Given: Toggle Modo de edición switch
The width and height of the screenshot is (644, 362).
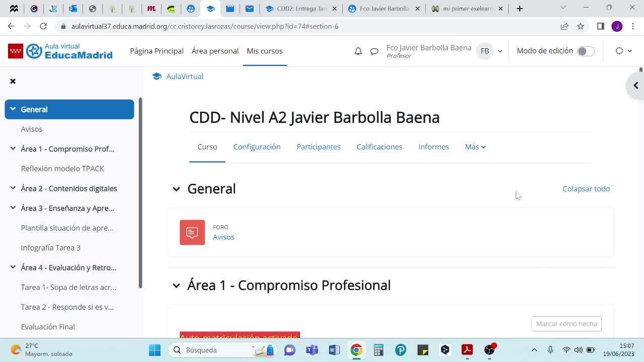Looking at the screenshot, I should (586, 51).
